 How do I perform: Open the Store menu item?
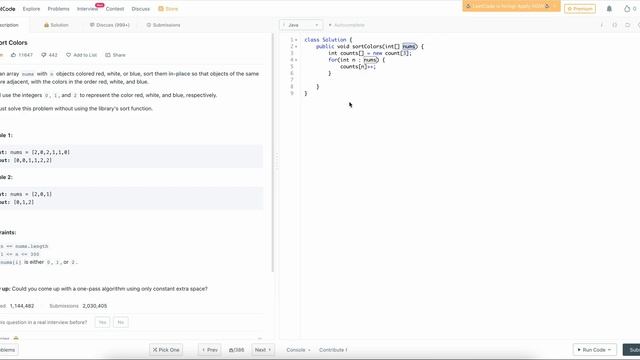168,9
